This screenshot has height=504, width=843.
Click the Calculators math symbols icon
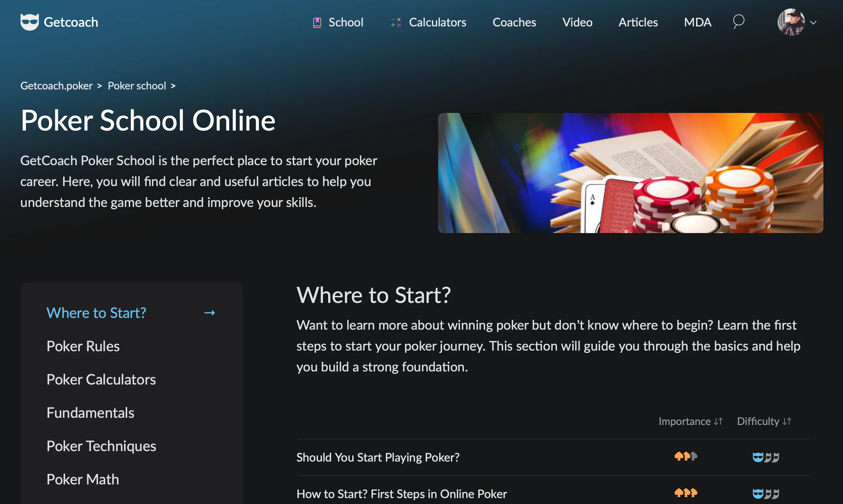tap(396, 23)
